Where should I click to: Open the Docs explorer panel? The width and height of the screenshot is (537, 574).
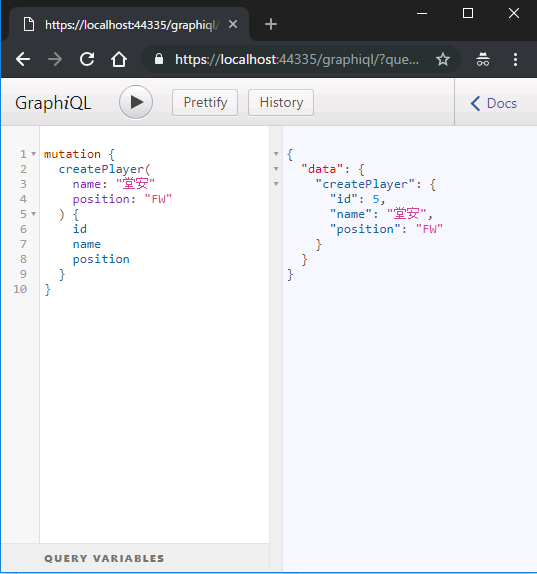494,104
